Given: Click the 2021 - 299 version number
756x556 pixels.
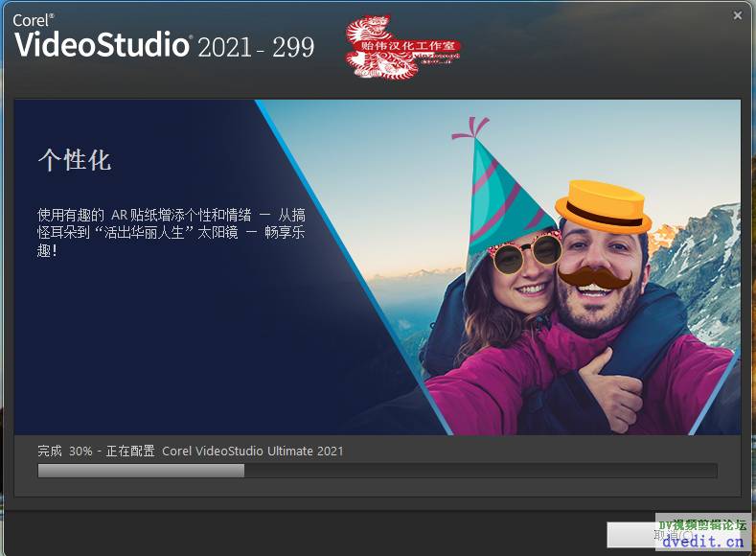Looking at the screenshot, I should point(256,46).
